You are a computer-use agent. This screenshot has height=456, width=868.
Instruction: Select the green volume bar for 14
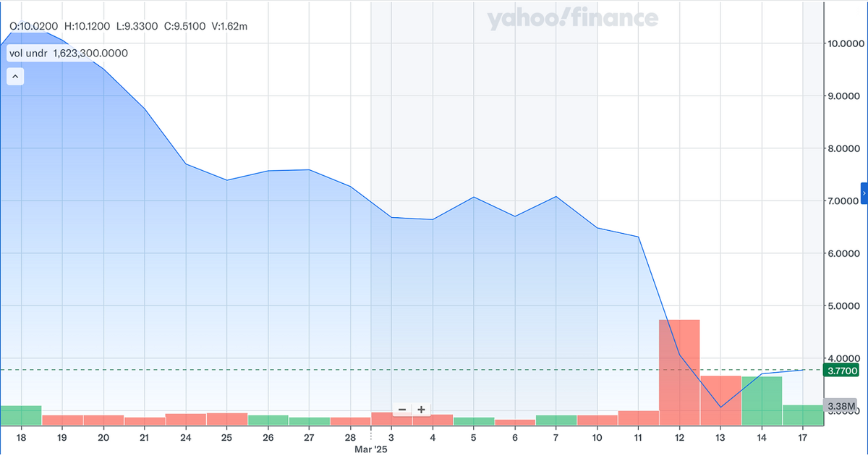[x=762, y=400]
